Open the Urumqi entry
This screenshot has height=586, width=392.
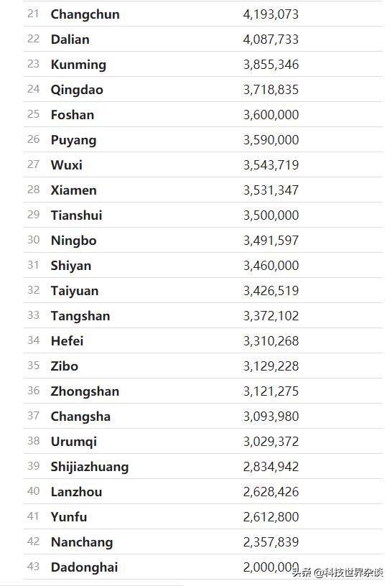click(x=74, y=442)
